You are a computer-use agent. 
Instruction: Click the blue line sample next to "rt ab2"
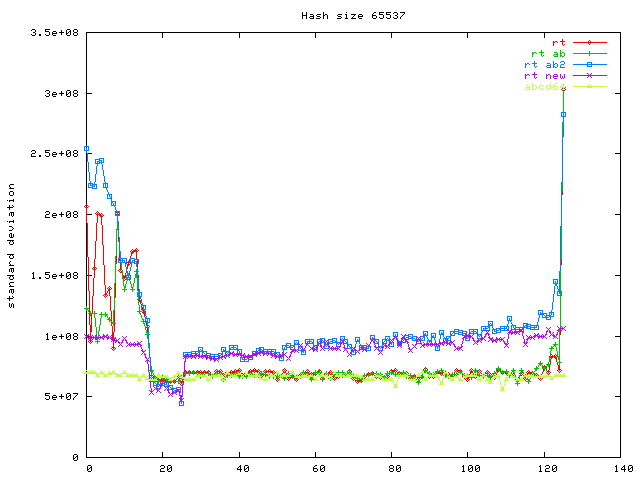pos(590,64)
